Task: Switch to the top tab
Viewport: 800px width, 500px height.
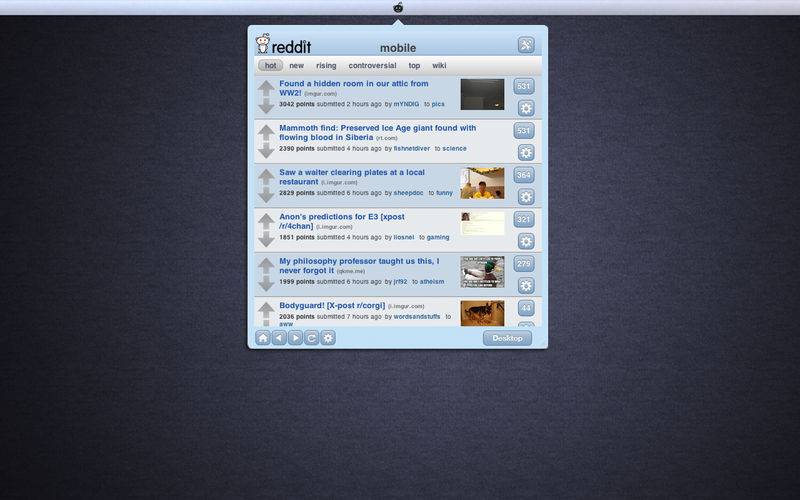Action: (x=414, y=65)
